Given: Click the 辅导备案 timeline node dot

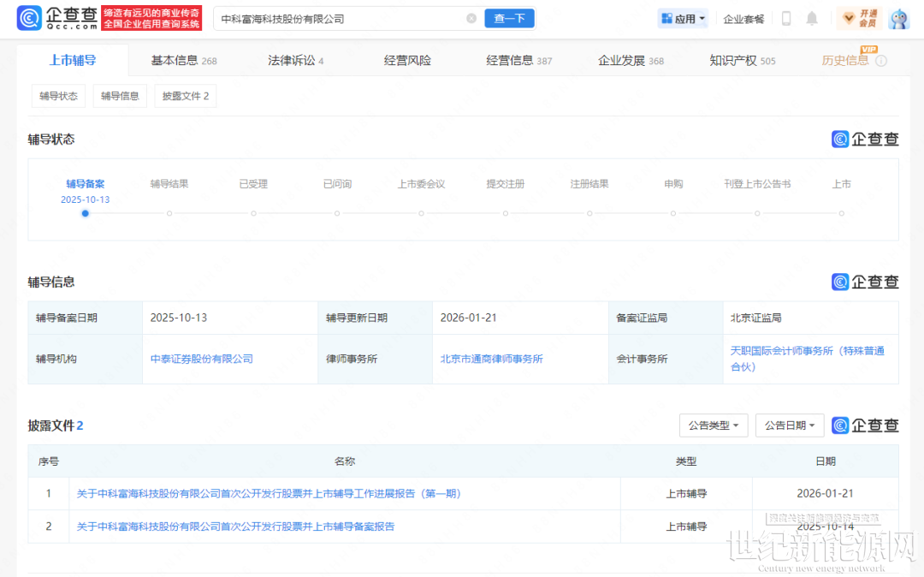Looking at the screenshot, I should 86,213.
